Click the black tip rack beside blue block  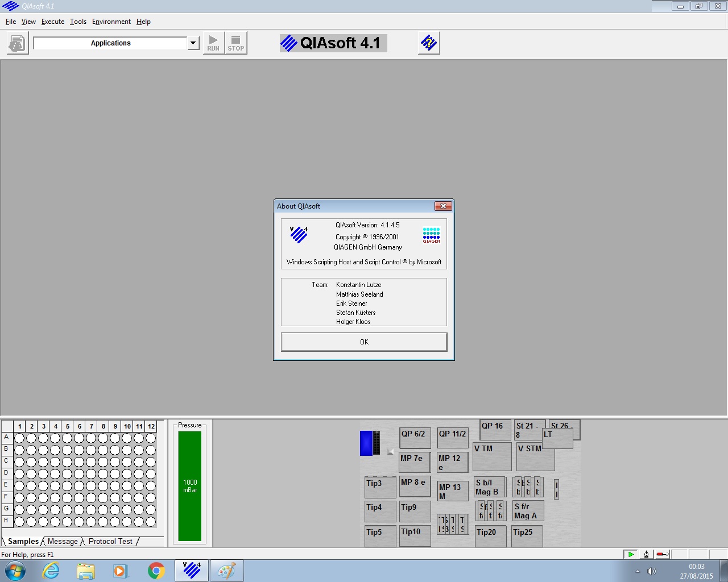[377, 442]
